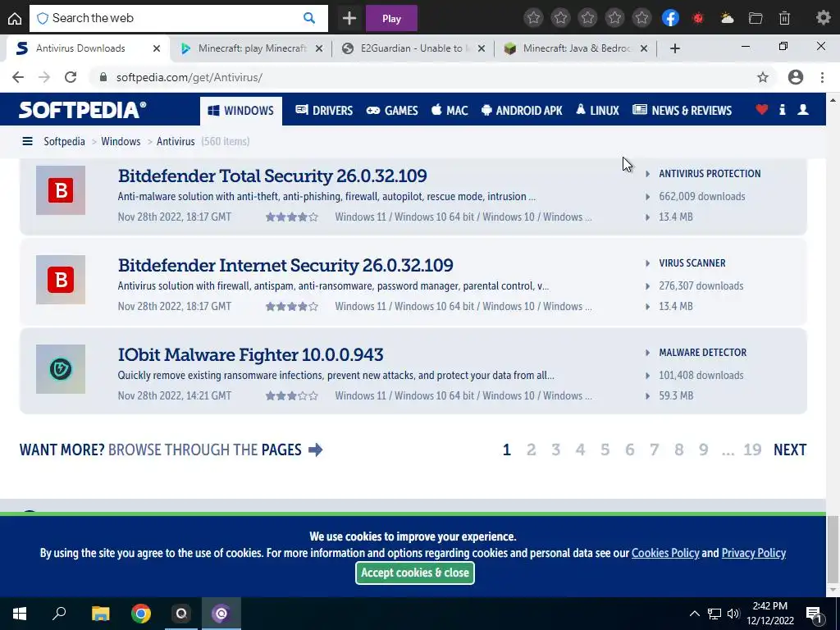Click the address bar URL field
This screenshot has height=630, width=840.
point(428,77)
